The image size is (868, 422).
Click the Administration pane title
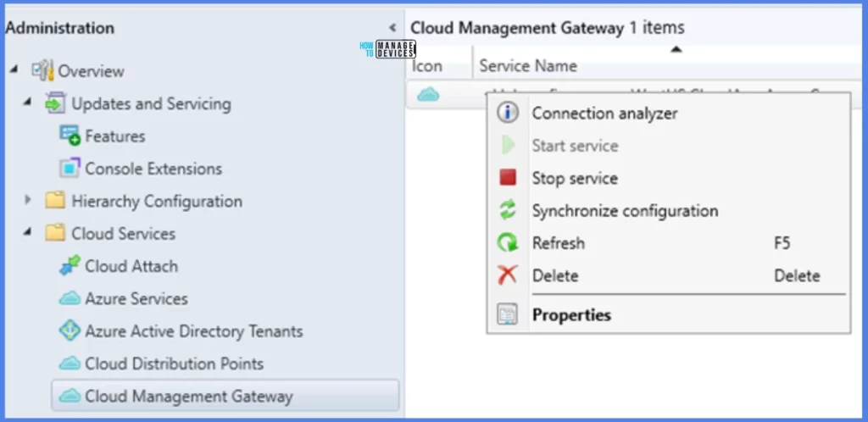[x=60, y=28]
